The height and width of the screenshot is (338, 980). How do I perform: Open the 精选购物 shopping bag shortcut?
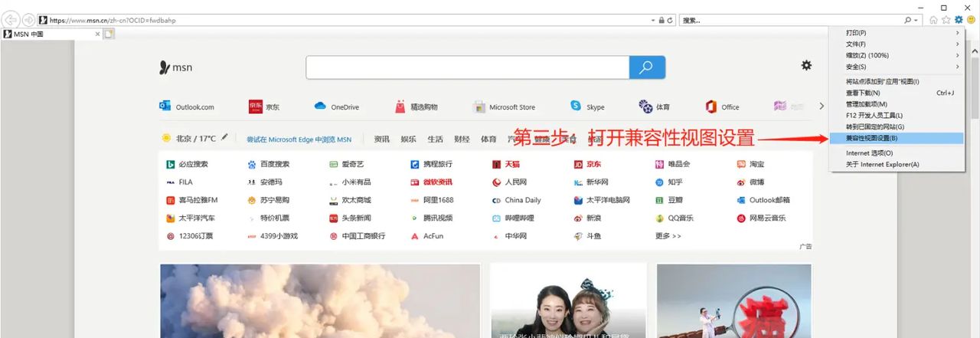[x=416, y=107]
